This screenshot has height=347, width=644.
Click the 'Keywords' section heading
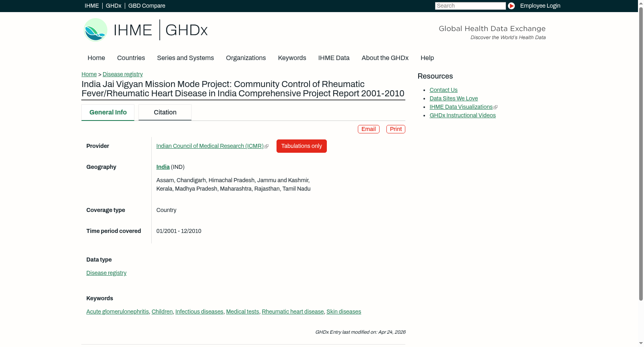click(100, 298)
